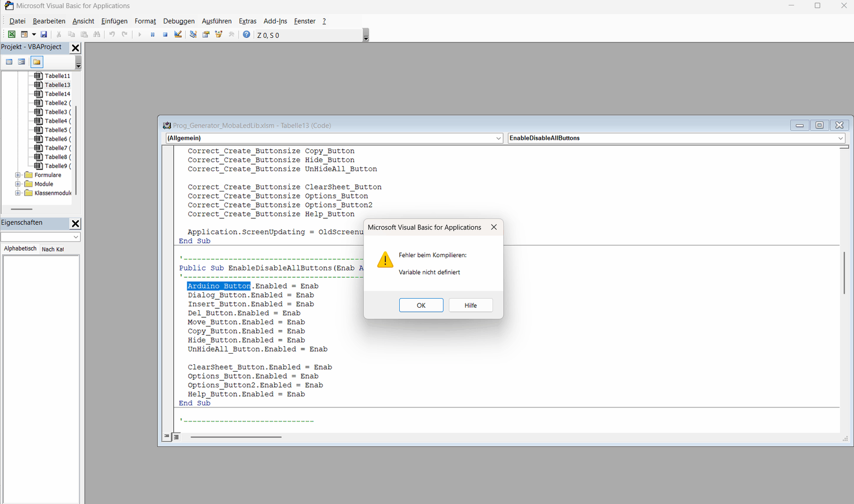Viewport: 854px width, 504px height.
Task: Expand the Formulare folder in project tree
Action: click(x=18, y=175)
